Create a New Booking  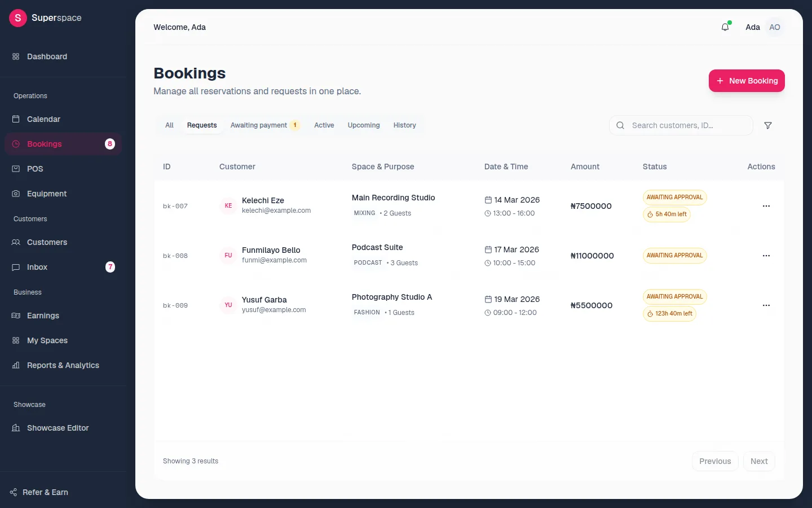tap(747, 81)
